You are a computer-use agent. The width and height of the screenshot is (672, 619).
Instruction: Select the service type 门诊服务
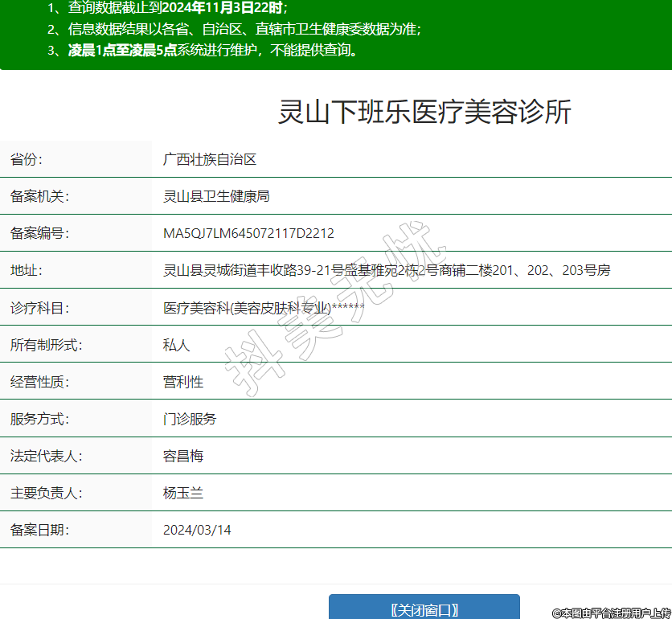[190, 419]
